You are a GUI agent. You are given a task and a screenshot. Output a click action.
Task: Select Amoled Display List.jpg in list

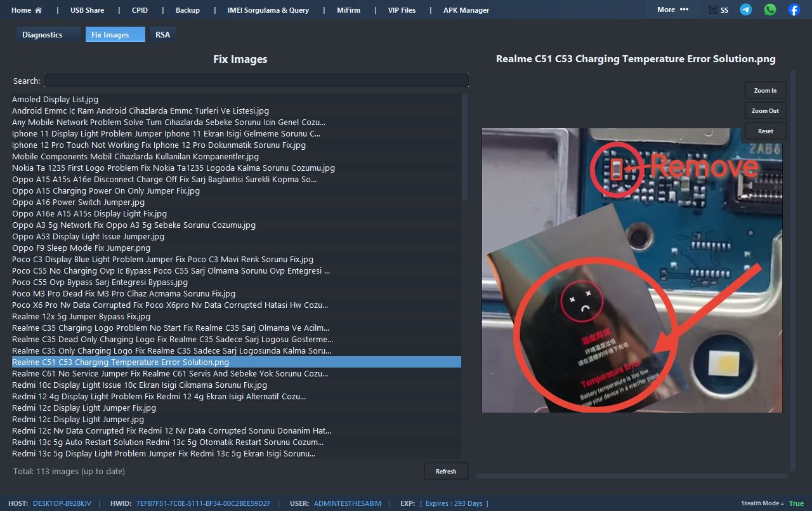pos(55,100)
